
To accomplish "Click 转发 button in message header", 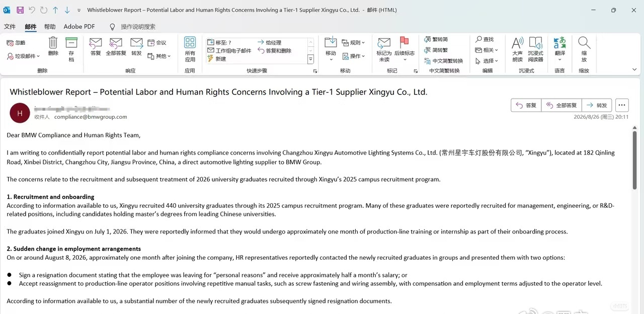I will point(597,105).
